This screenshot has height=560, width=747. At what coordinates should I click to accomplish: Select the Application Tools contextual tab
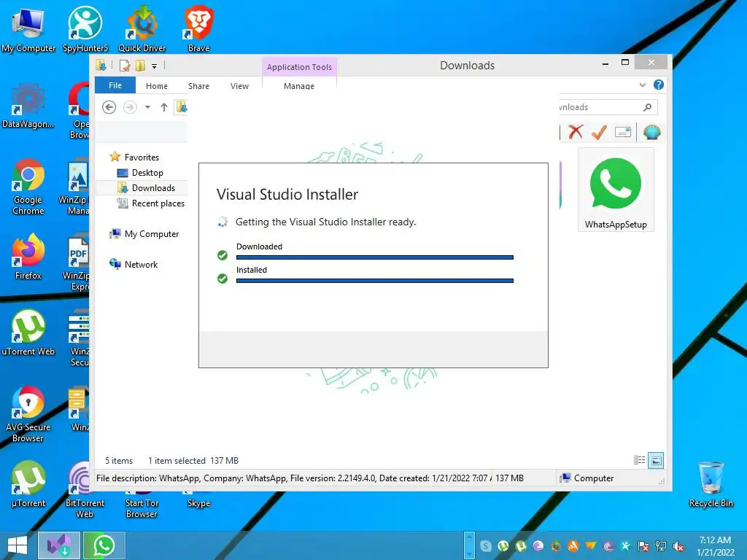tap(299, 67)
